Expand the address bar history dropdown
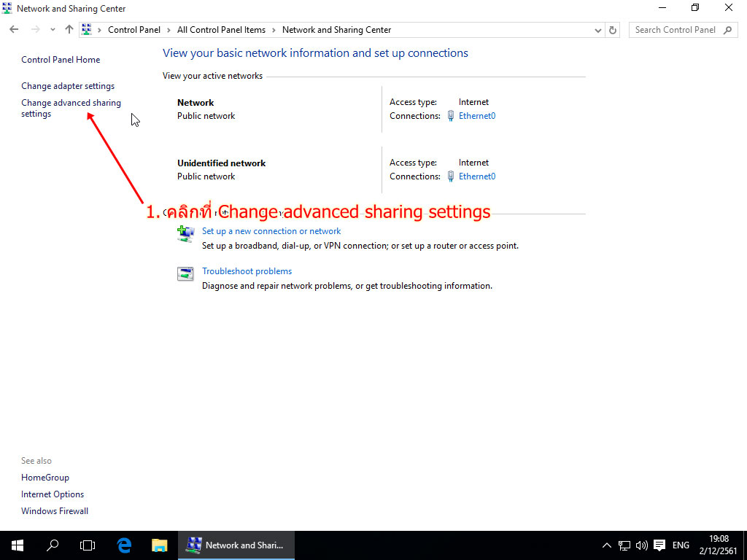747x560 pixels. [x=598, y=30]
